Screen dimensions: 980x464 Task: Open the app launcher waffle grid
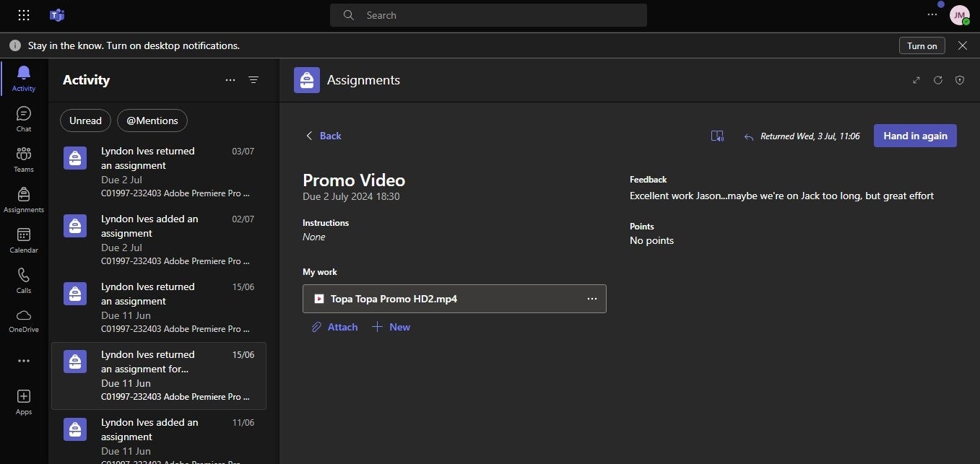click(x=24, y=15)
